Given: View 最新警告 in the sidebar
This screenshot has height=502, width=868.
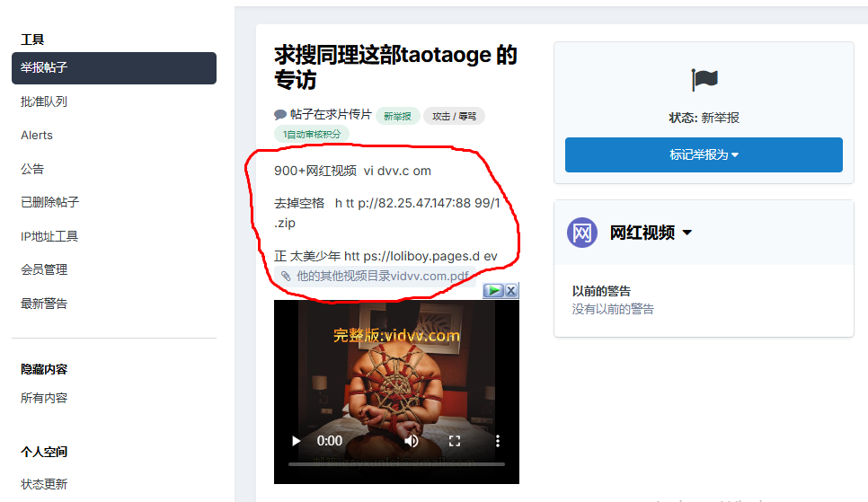Looking at the screenshot, I should pos(44,304).
